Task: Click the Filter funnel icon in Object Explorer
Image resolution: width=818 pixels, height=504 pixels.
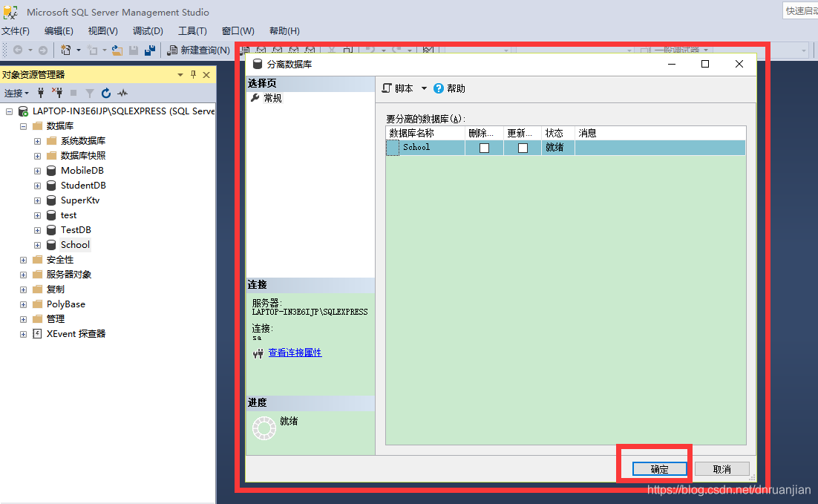Action: click(x=90, y=93)
